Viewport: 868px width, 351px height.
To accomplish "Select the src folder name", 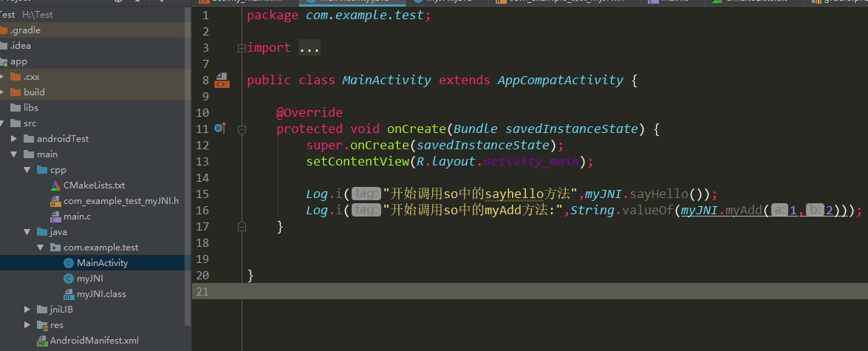I will [30, 123].
